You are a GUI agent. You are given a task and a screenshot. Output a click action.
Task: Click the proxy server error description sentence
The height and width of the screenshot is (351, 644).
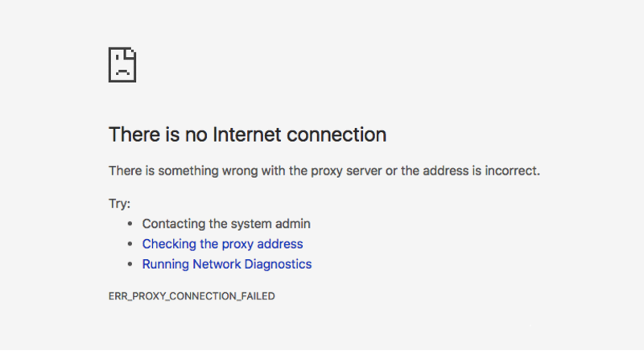click(x=324, y=171)
